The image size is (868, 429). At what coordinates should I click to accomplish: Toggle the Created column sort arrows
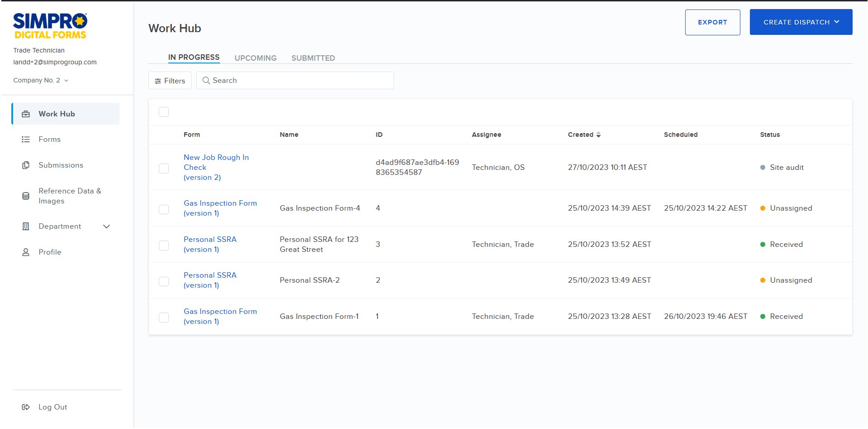[598, 135]
